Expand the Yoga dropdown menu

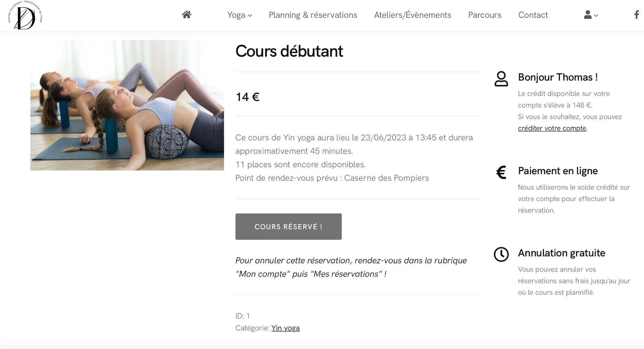tap(239, 15)
